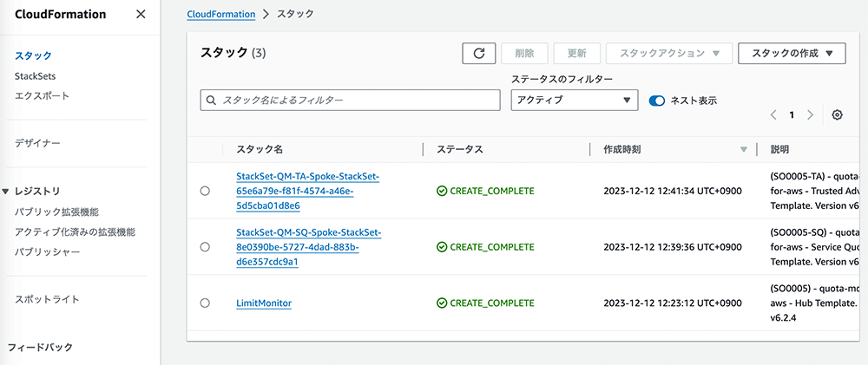Sort by creation time arrow icon
The height and width of the screenshot is (365, 868).
(x=743, y=149)
